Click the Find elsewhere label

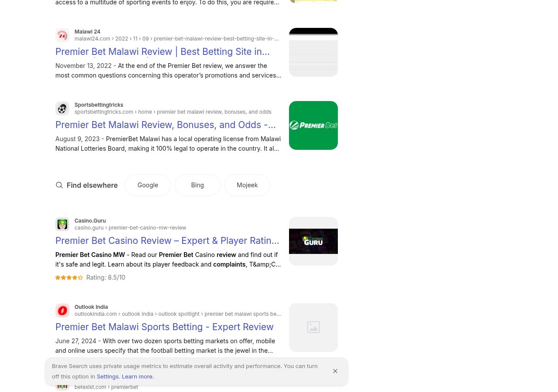coord(92,185)
